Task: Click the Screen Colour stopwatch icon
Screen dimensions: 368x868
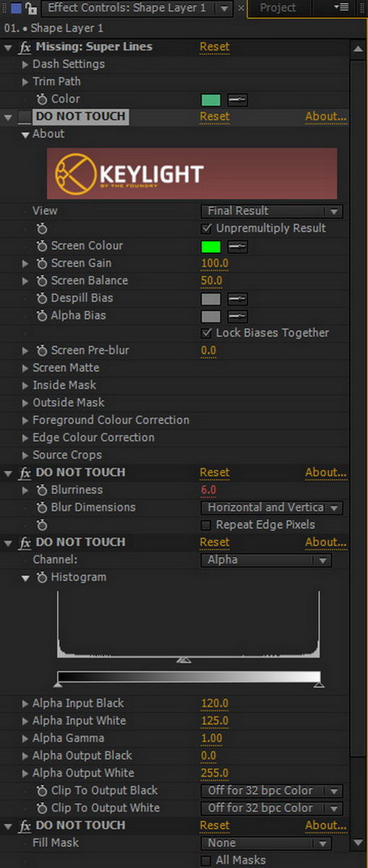Action: tap(42, 246)
